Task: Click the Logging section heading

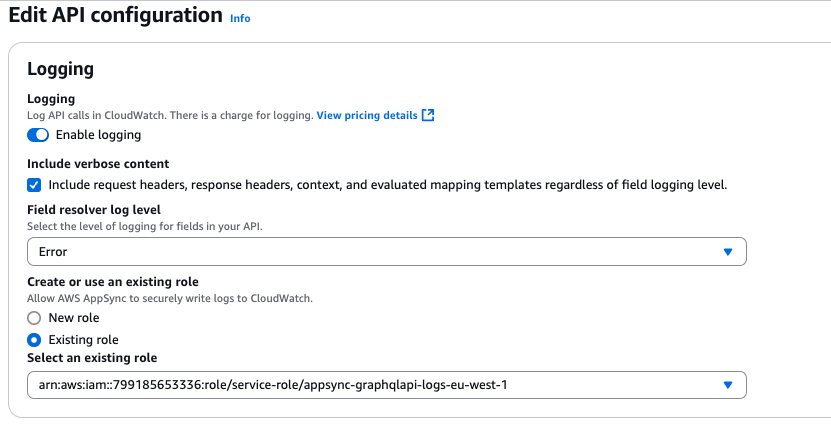Action: pos(60,69)
